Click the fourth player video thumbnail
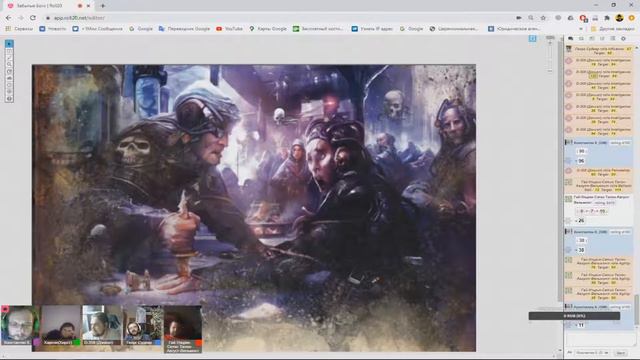640x360 pixels. point(142,325)
